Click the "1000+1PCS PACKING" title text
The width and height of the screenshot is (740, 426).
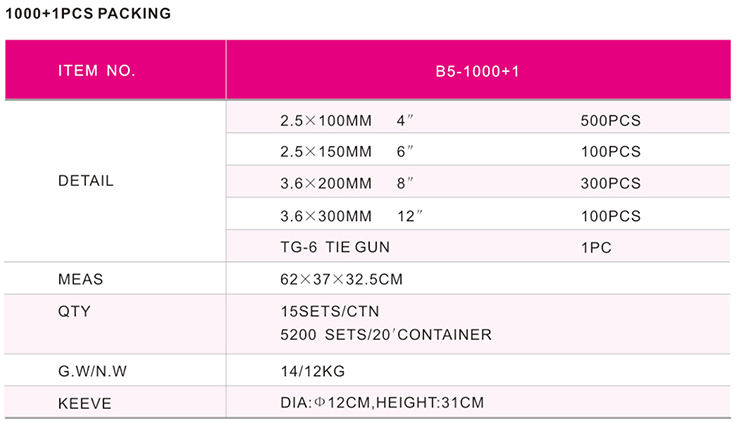88,14
